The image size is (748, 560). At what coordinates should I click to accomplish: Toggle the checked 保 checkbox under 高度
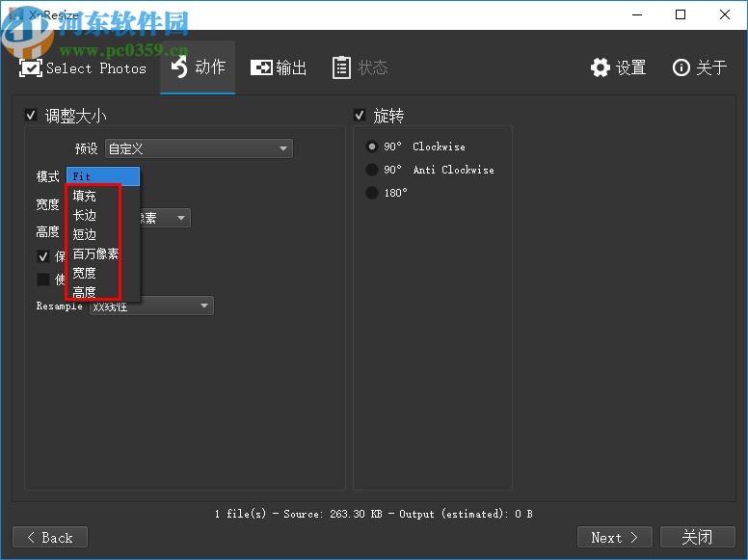[x=43, y=256]
